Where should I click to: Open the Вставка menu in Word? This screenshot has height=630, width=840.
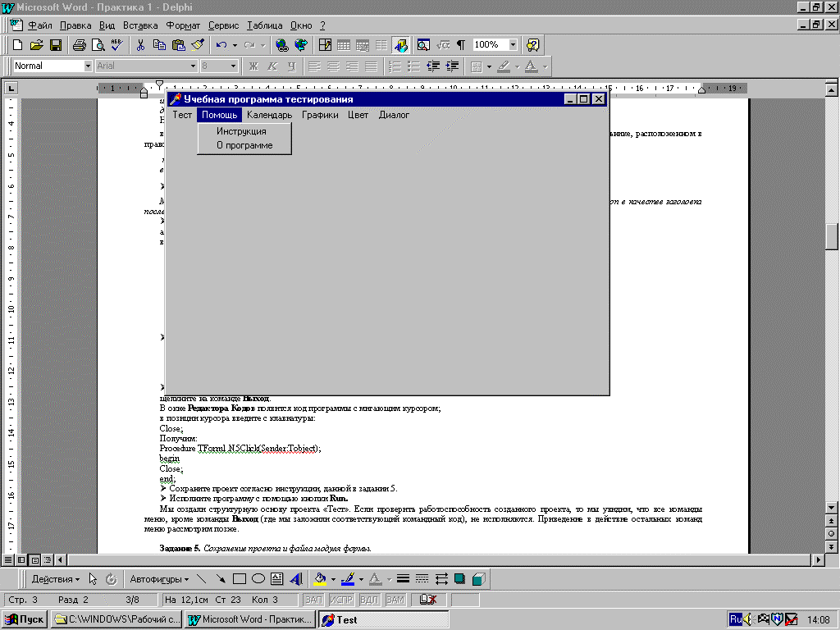click(x=140, y=25)
